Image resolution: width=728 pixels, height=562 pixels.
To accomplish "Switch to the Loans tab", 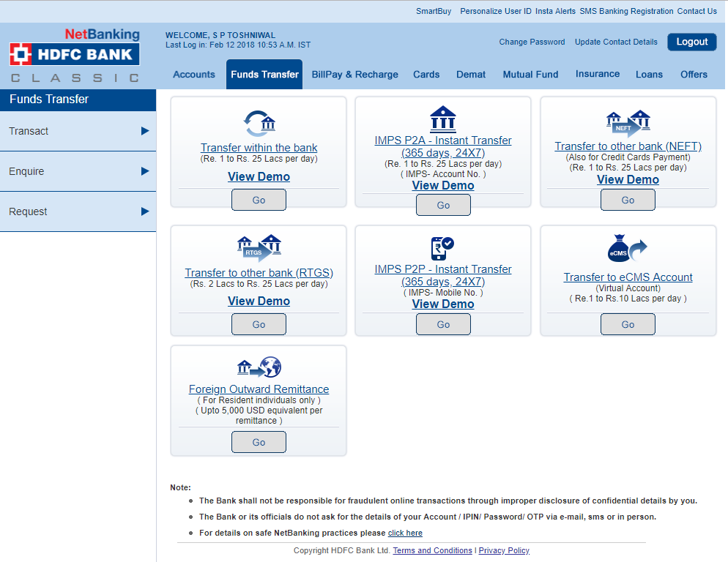I will 649,74.
